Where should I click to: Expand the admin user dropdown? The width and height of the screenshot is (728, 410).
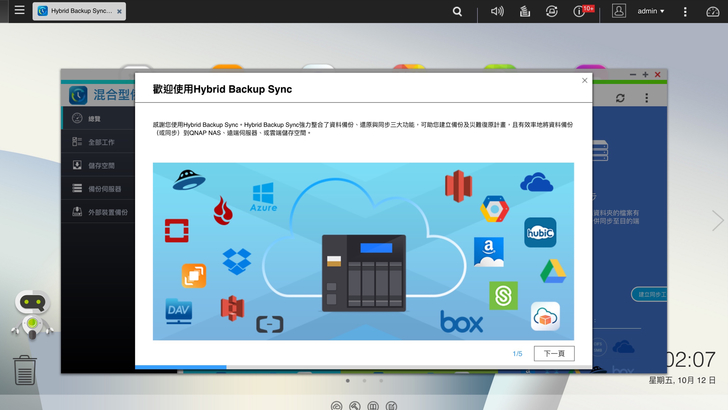click(x=651, y=11)
